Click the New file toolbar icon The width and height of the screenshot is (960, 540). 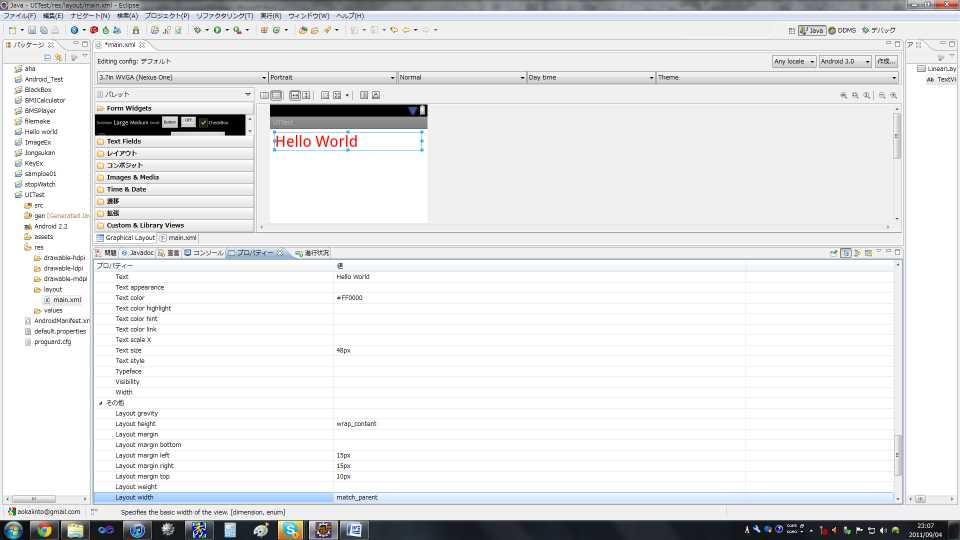[11, 31]
